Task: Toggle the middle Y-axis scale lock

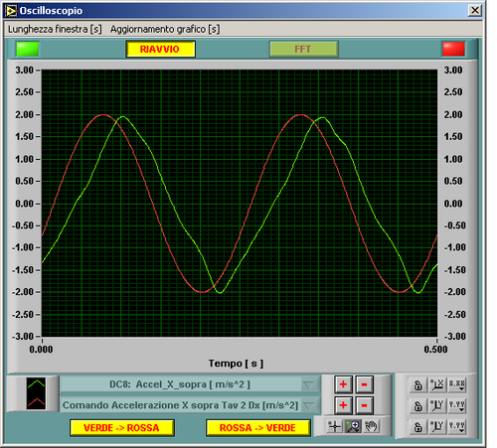Action: coord(417,405)
